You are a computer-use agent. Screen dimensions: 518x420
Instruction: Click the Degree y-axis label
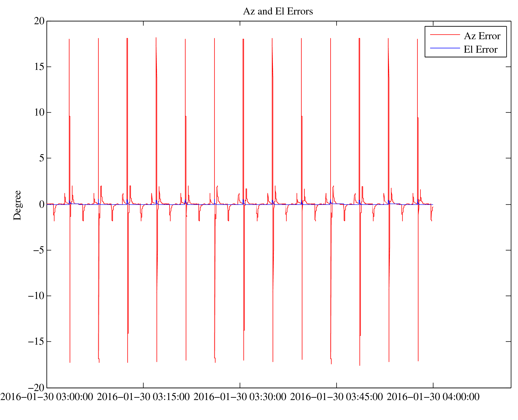(x=17, y=205)
